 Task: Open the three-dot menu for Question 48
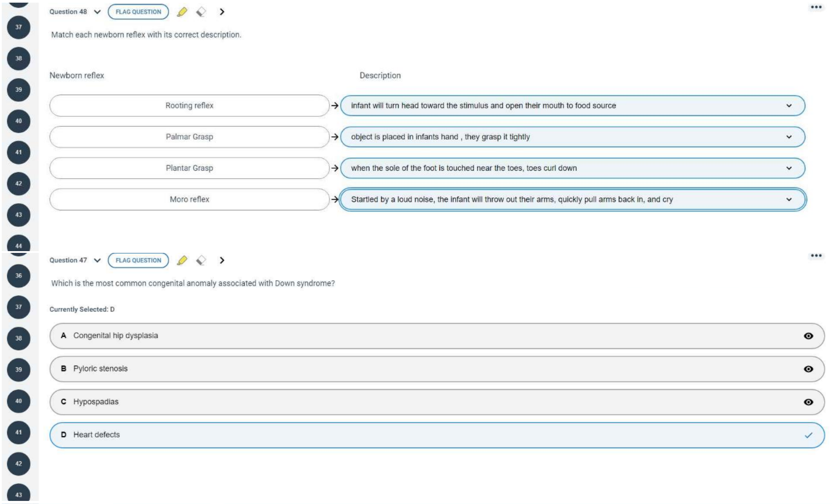816,7
